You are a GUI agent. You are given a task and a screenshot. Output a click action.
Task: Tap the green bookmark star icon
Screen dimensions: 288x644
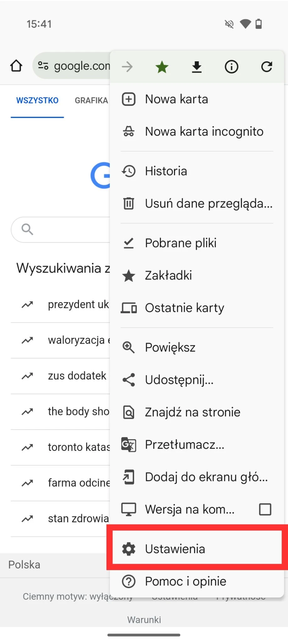162,67
